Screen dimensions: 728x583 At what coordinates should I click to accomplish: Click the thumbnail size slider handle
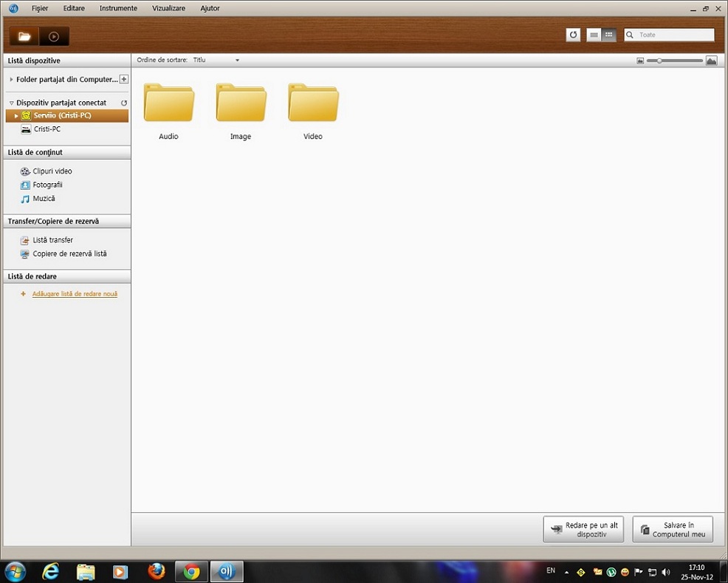click(659, 61)
